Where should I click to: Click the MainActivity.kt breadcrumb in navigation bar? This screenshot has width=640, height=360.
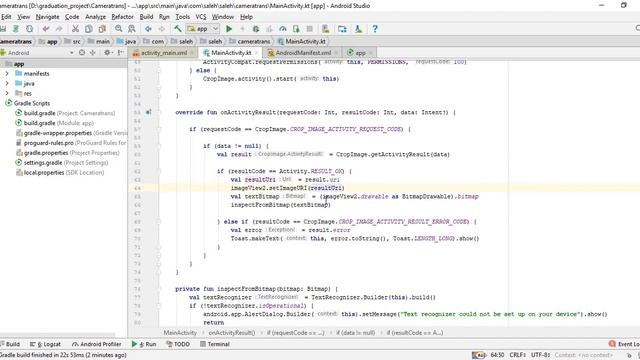coord(301,41)
